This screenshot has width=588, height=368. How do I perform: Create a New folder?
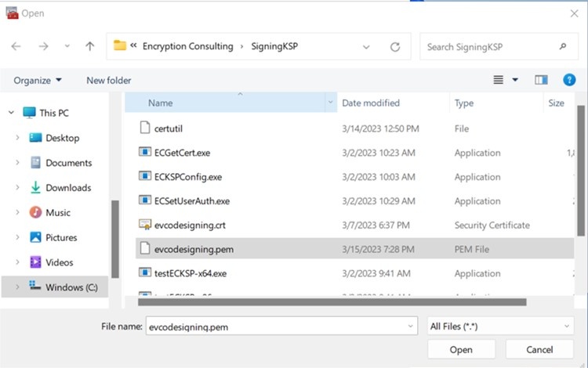click(x=109, y=81)
